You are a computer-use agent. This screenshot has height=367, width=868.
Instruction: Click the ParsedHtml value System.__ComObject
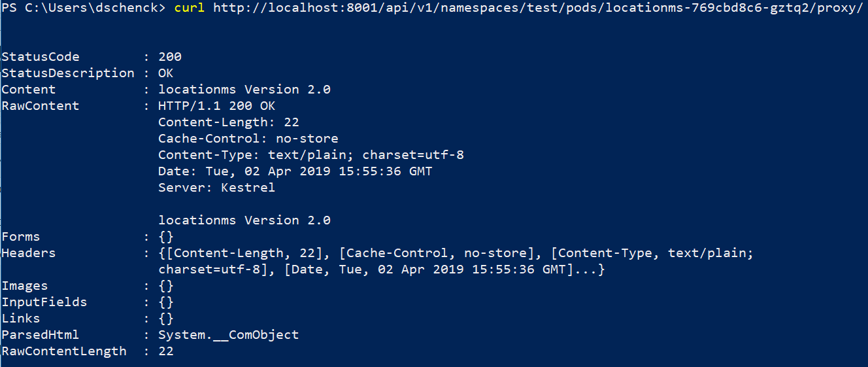pyautogui.click(x=228, y=335)
